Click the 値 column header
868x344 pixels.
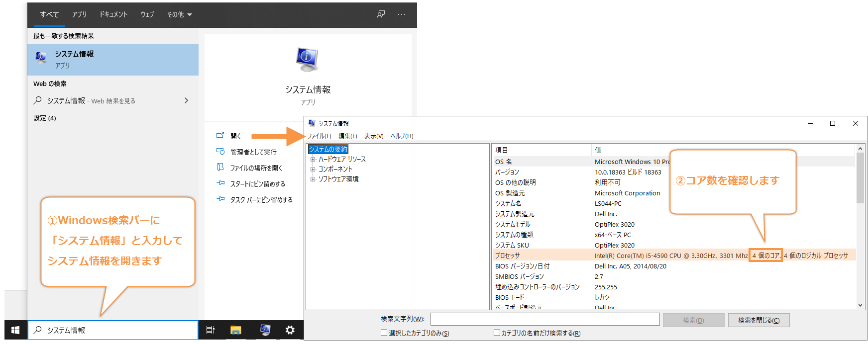[x=723, y=150]
